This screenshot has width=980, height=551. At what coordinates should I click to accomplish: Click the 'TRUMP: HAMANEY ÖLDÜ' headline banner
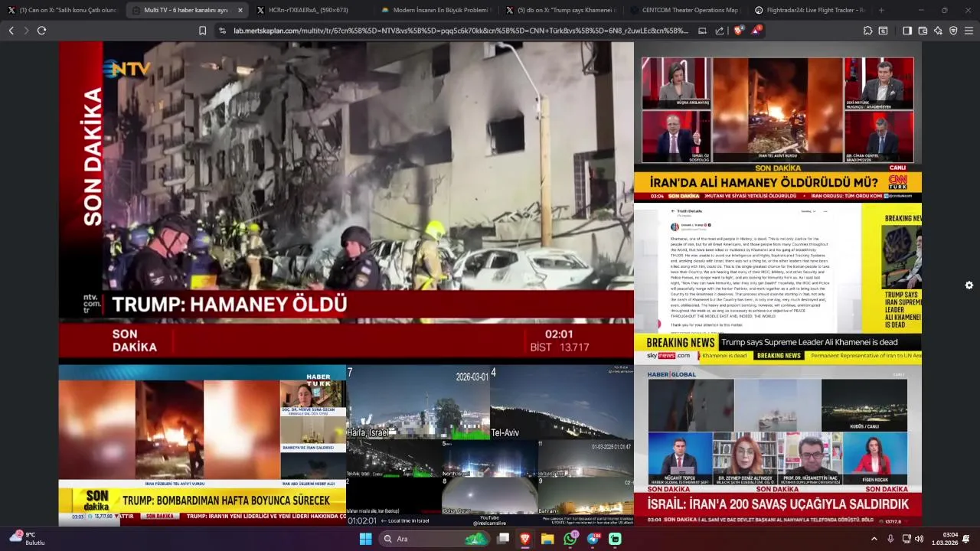click(230, 304)
